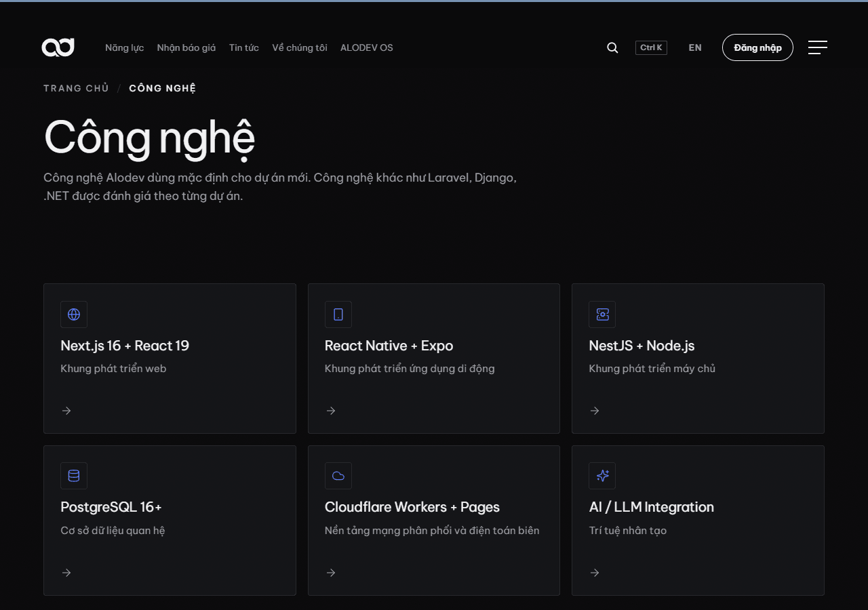Click the database icon on PostgreSQL card
Viewport: 868px width, 610px height.
(x=74, y=476)
